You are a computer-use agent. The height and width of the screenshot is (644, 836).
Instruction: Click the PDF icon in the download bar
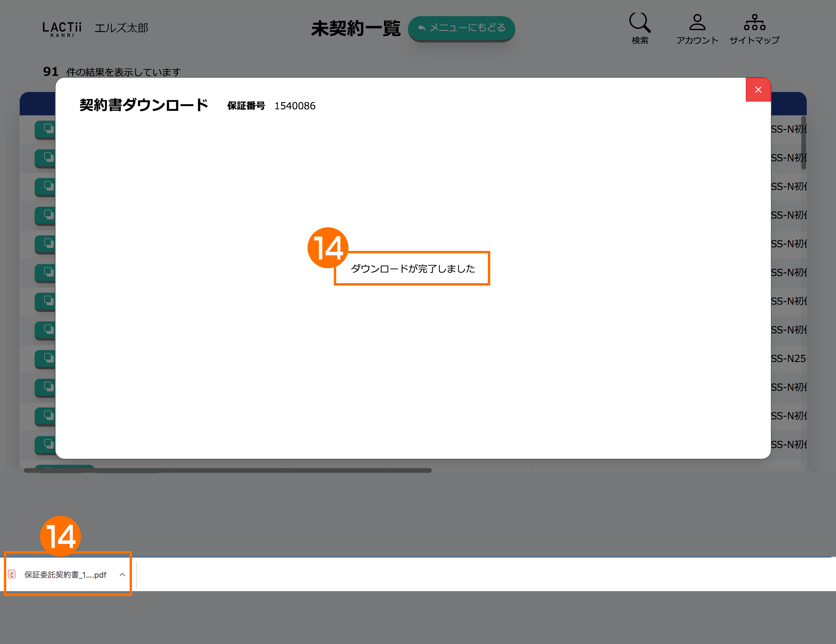click(x=12, y=574)
